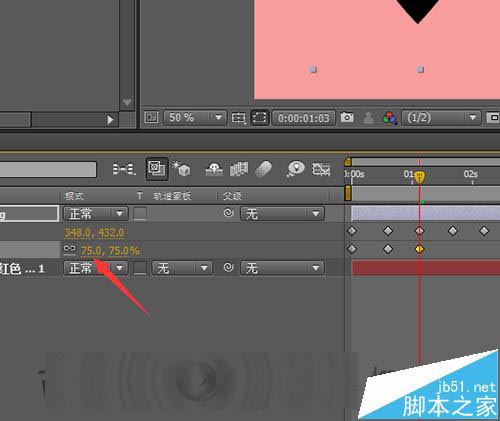
Task: Toggle preserve transparency box on 红色 layer
Action: 140,268
